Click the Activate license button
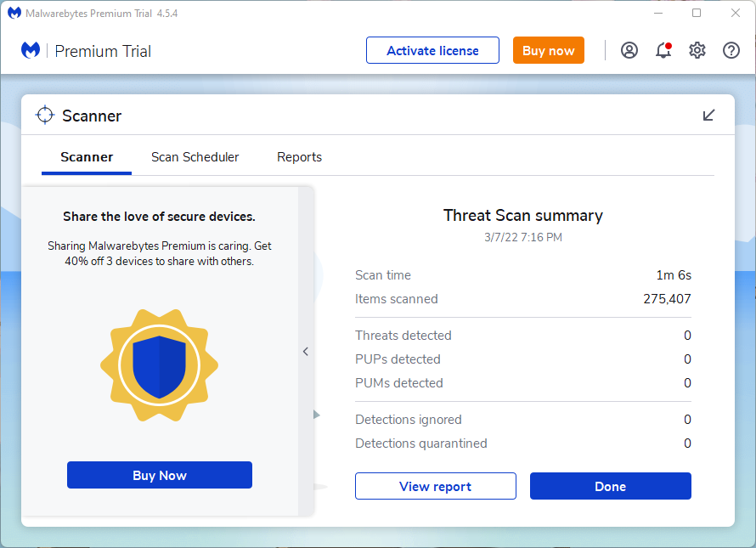The height and width of the screenshot is (548, 756). click(x=432, y=50)
